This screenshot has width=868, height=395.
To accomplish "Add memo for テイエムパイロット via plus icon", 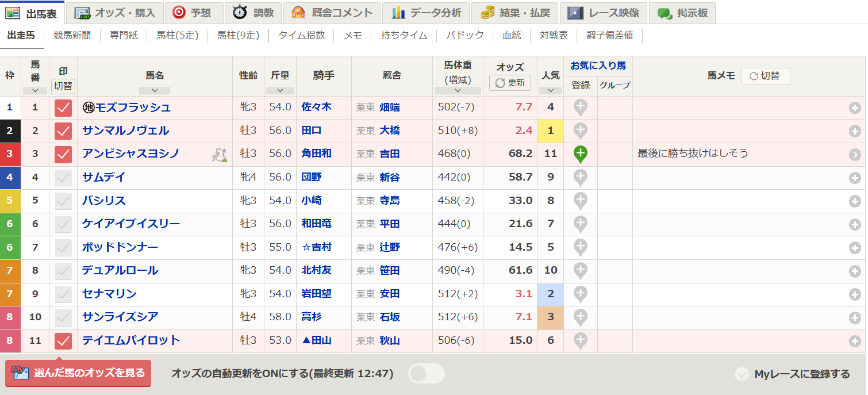I will click(x=855, y=341).
